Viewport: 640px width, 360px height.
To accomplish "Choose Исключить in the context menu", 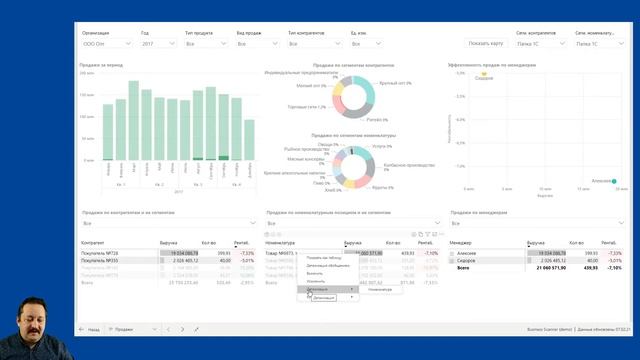I will 328,281.
